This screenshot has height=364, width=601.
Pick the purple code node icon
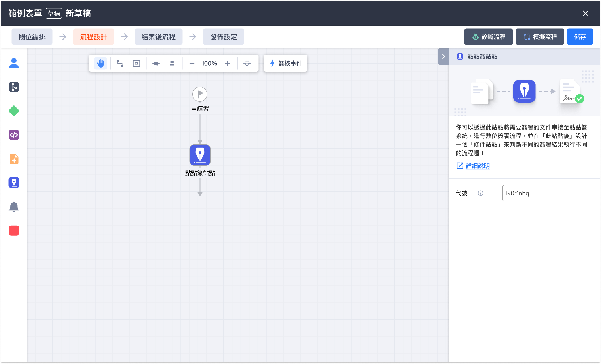14,135
